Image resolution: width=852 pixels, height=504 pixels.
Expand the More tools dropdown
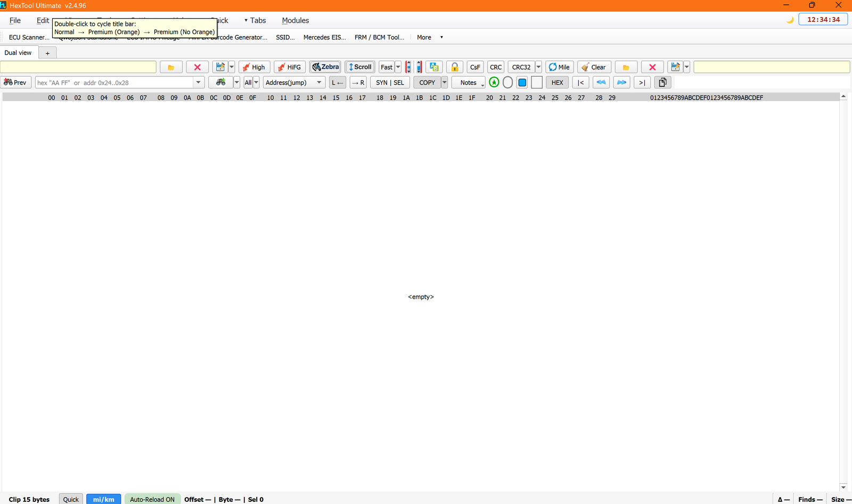pos(430,37)
